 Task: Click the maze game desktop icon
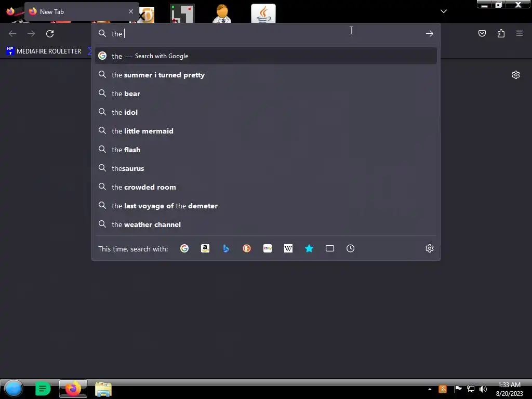point(182,14)
